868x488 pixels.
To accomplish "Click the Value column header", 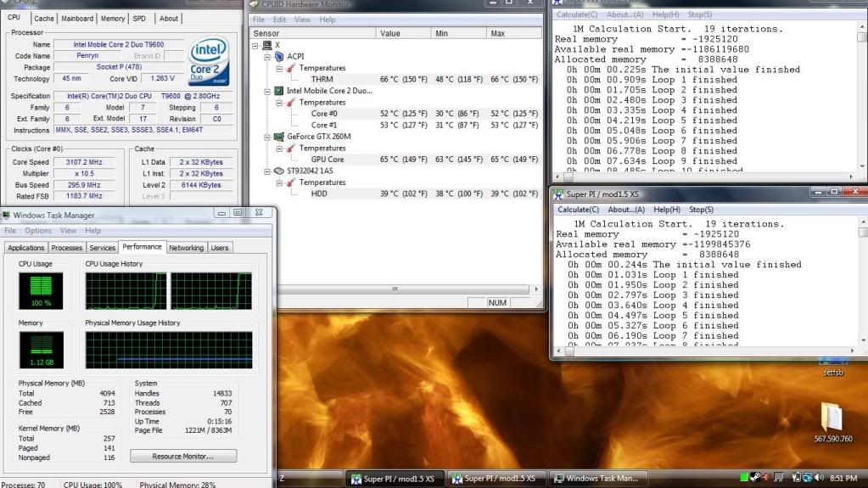I will [403, 33].
